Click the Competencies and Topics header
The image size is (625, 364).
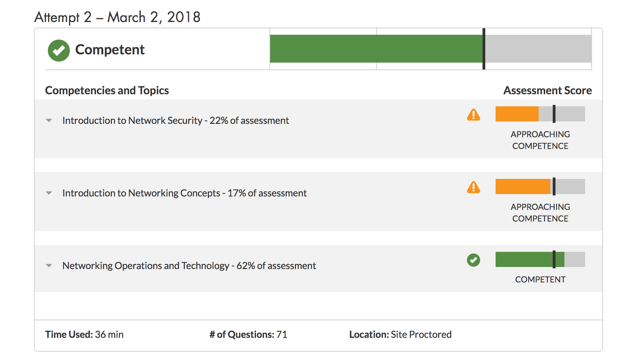pyautogui.click(x=107, y=90)
